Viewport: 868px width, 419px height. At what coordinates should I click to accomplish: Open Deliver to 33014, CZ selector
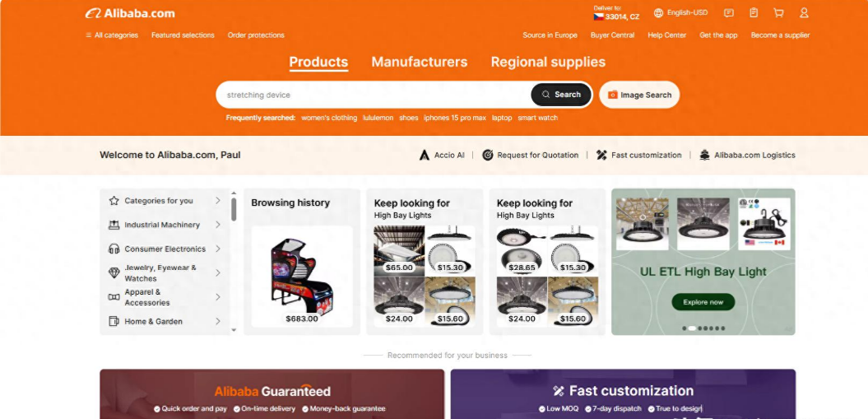pyautogui.click(x=616, y=13)
